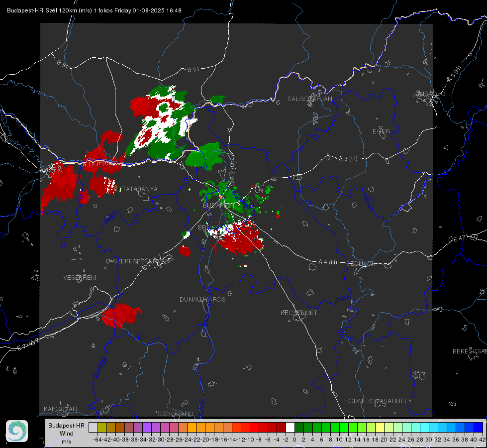Pick the bright green swatch between 10 and 12

click(344, 428)
